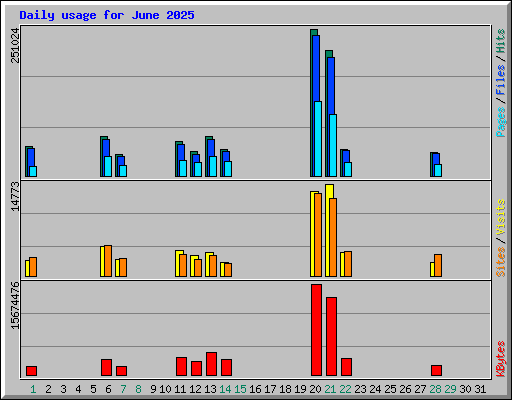Click the day 6 cyan pages bar
The image size is (512, 400).
(x=108, y=166)
